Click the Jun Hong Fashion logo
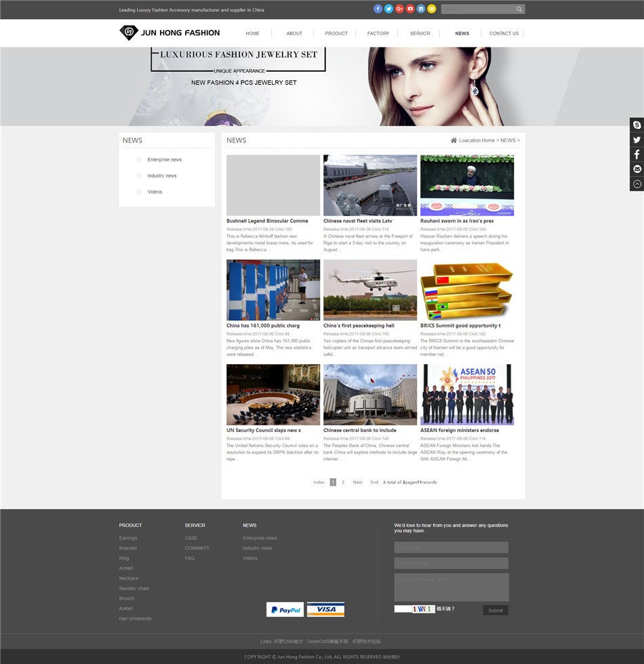This screenshot has width=644, height=664. point(169,33)
